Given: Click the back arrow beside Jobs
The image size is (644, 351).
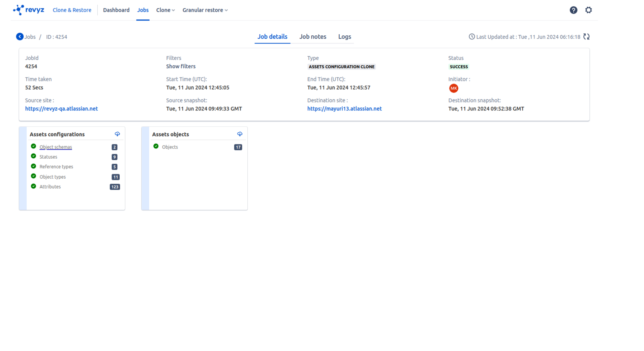Looking at the screenshot, I should (x=20, y=37).
